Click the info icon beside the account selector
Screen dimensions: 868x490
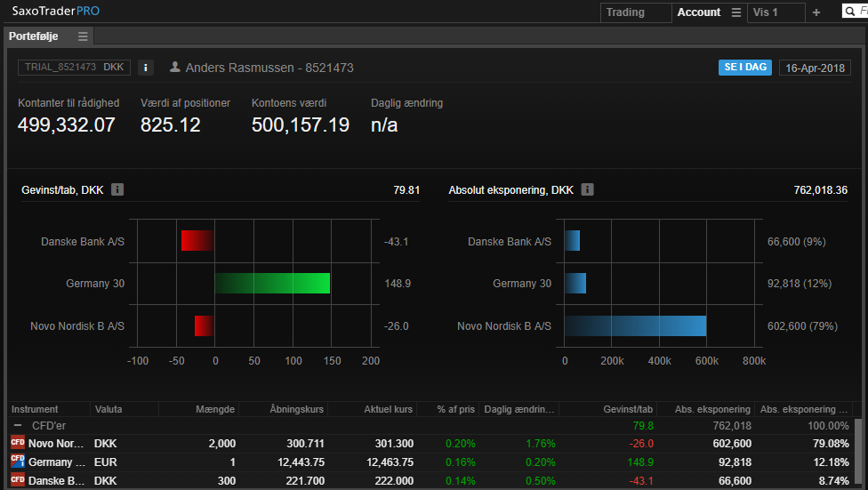click(x=147, y=68)
